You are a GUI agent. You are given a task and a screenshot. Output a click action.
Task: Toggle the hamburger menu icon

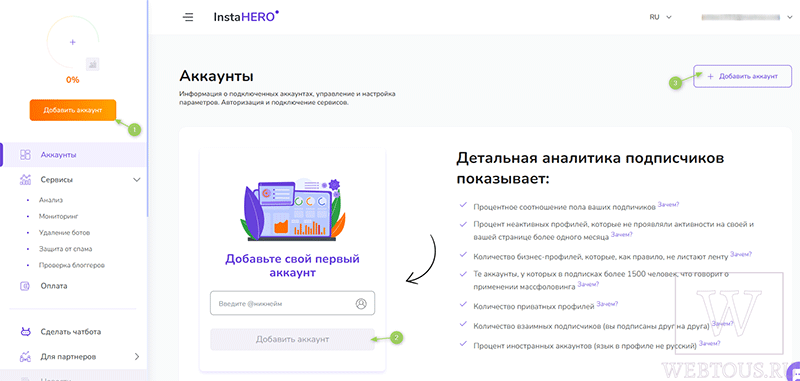click(188, 17)
